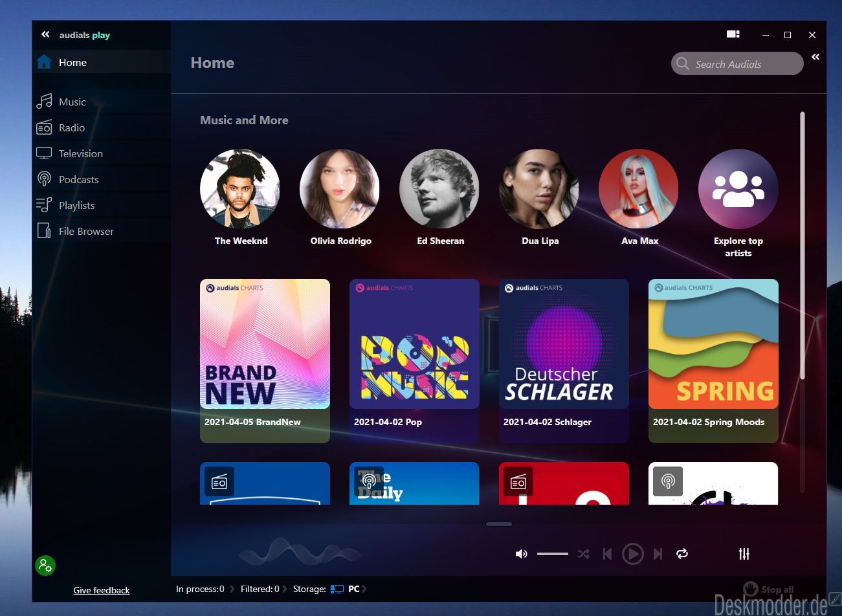The image size is (842, 616).
Task: Click the Playlists icon
Action: pos(44,205)
